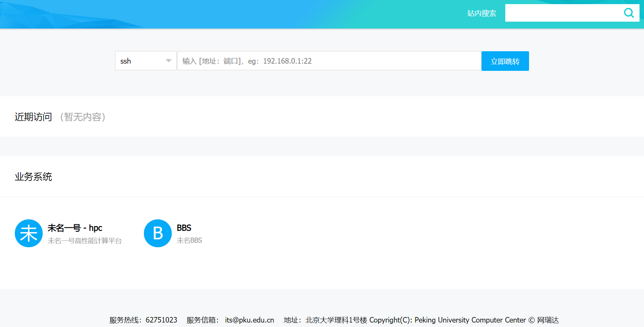Click the gray arrow in ssh selector
644x327 pixels.
point(168,61)
